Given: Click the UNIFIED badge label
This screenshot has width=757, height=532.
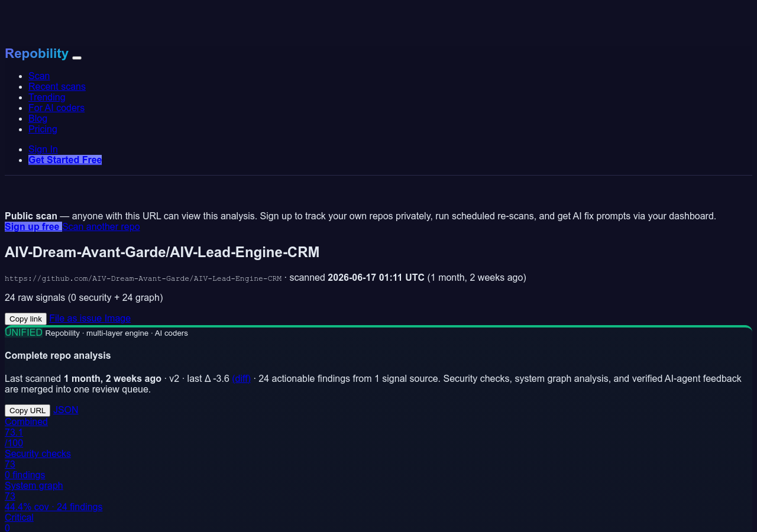Looking at the screenshot, I should click(x=24, y=332).
